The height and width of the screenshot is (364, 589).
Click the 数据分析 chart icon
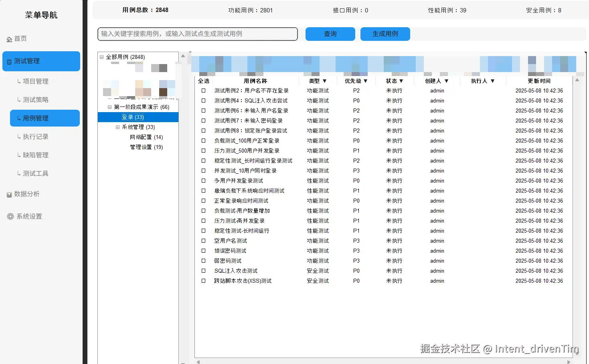tap(9, 195)
